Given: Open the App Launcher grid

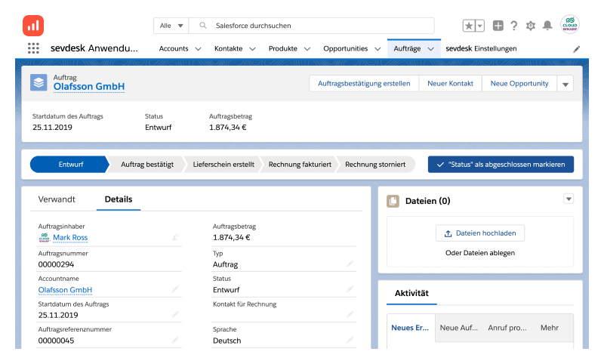Looking at the screenshot, I should click(33, 48).
